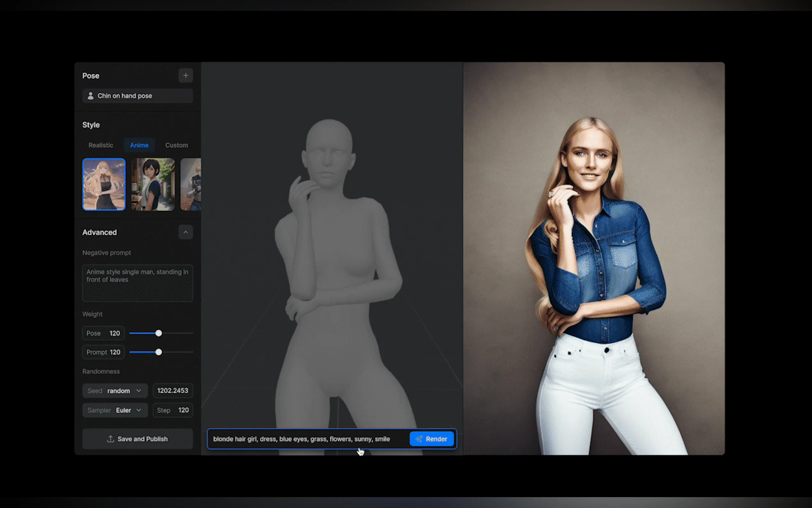Click the Prompt weight slider handle
Viewport: 812px width, 508px height.
point(159,352)
